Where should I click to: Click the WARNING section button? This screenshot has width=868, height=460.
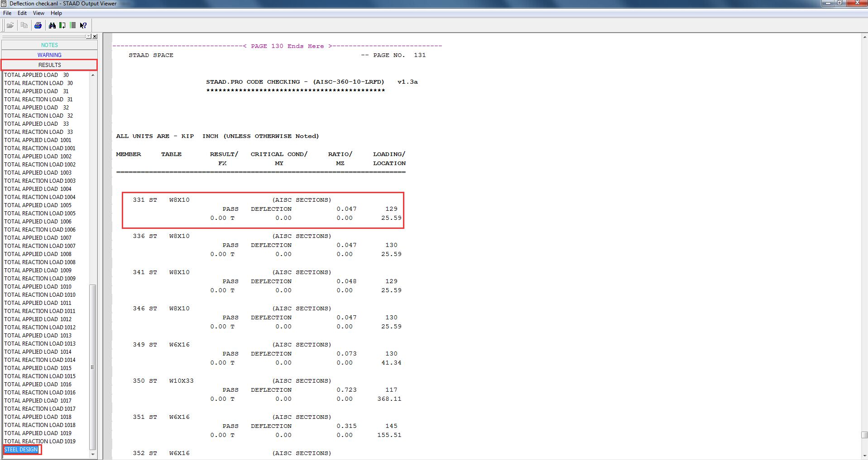coord(49,55)
